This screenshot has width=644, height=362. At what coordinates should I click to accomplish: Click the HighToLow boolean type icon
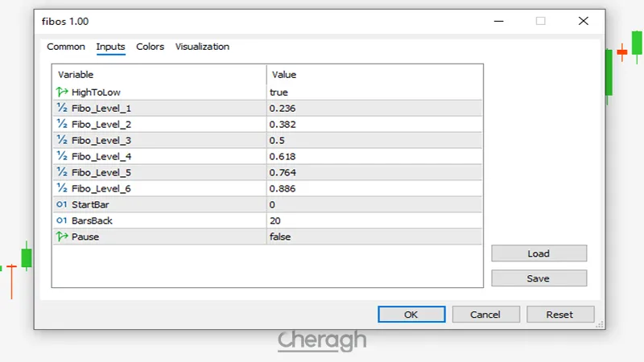pos(62,92)
